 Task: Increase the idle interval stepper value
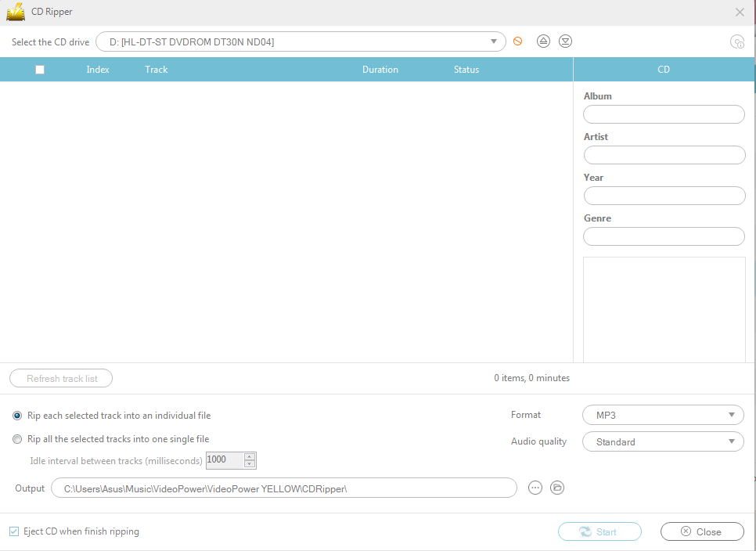coord(250,456)
